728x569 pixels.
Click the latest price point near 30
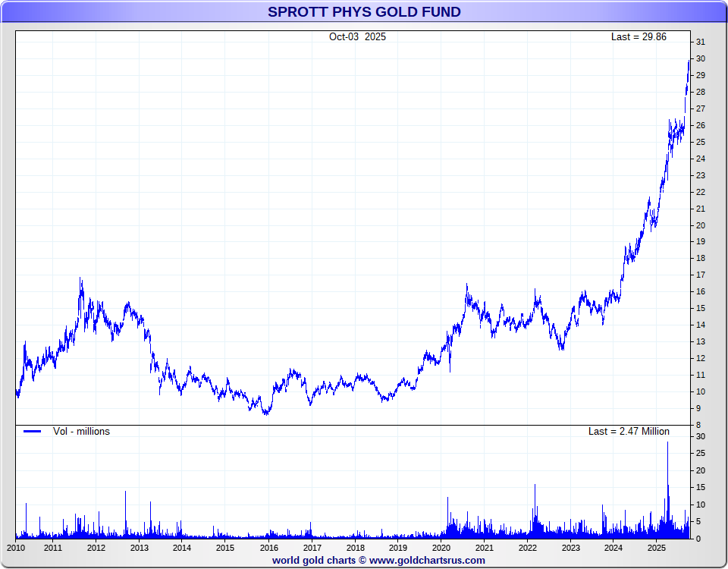pyautogui.click(x=689, y=61)
